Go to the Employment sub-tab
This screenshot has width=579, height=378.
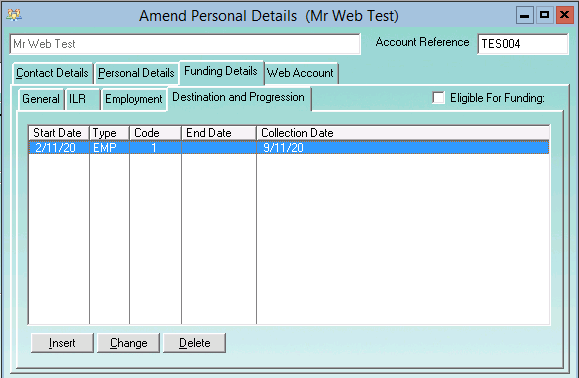coord(134,99)
